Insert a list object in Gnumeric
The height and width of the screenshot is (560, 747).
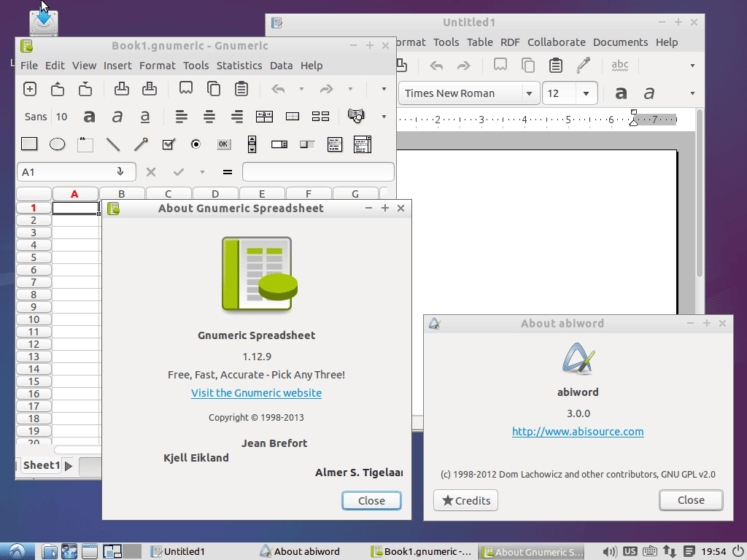click(335, 144)
